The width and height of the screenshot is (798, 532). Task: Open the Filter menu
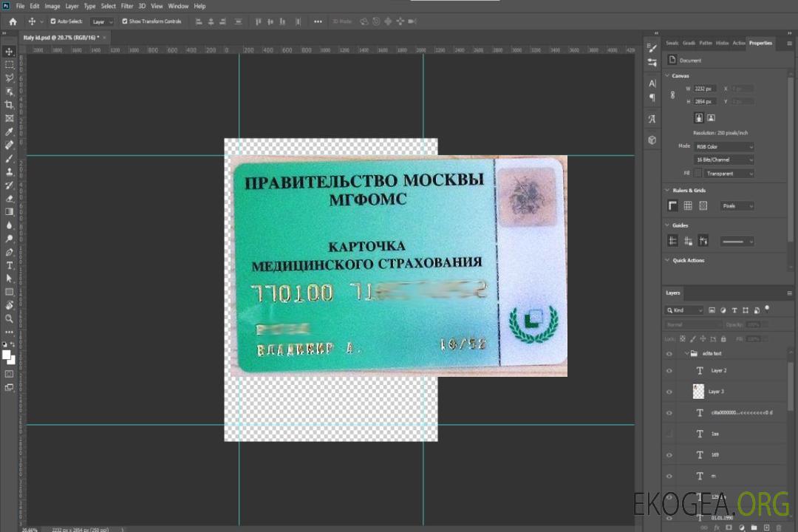point(127,6)
